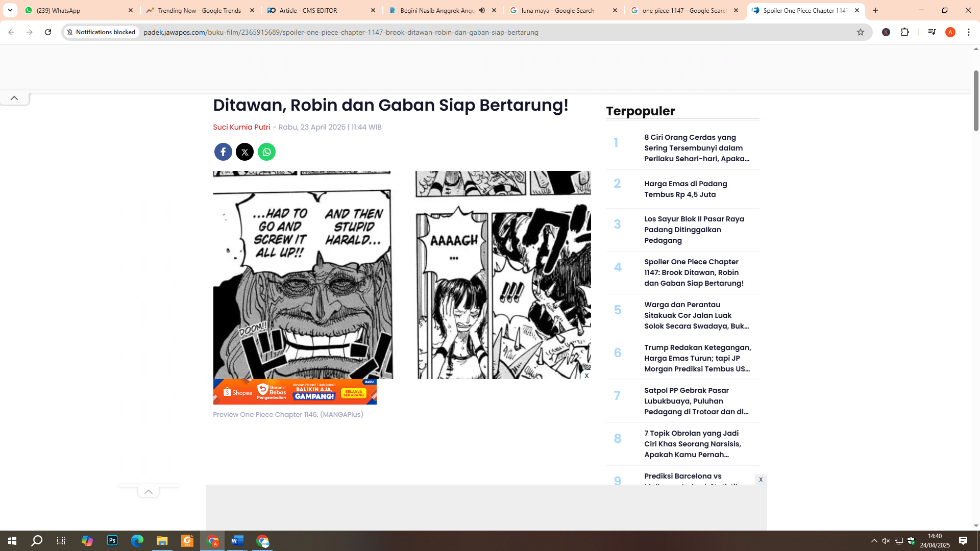This screenshot has height=551, width=980.
Task: Share article on X (Twitter)
Action: tap(245, 152)
